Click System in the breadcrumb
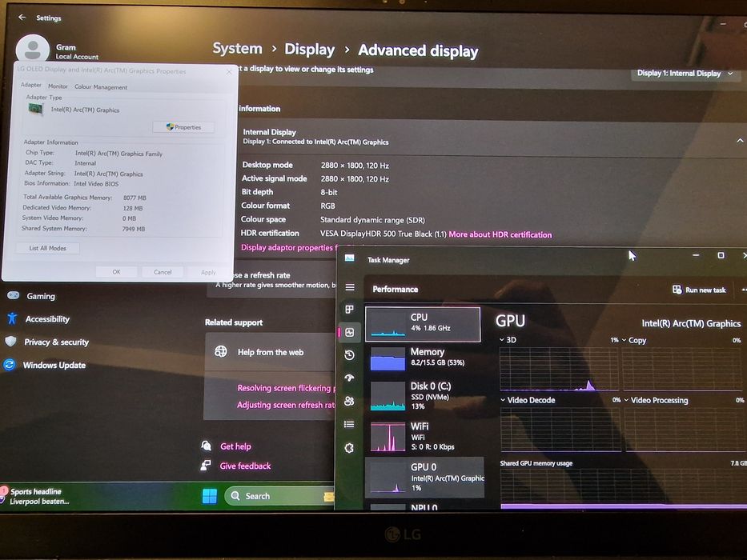The height and width of the screenshot is (560, 747). 237,48
